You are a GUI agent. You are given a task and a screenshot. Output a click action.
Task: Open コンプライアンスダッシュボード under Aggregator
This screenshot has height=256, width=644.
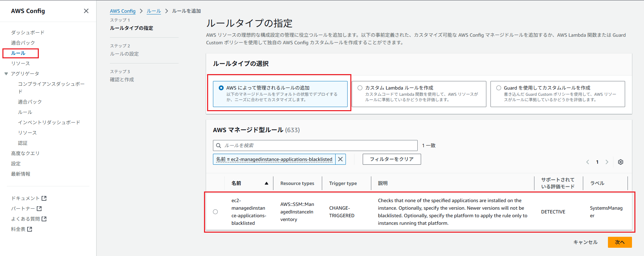pos(51,88)
